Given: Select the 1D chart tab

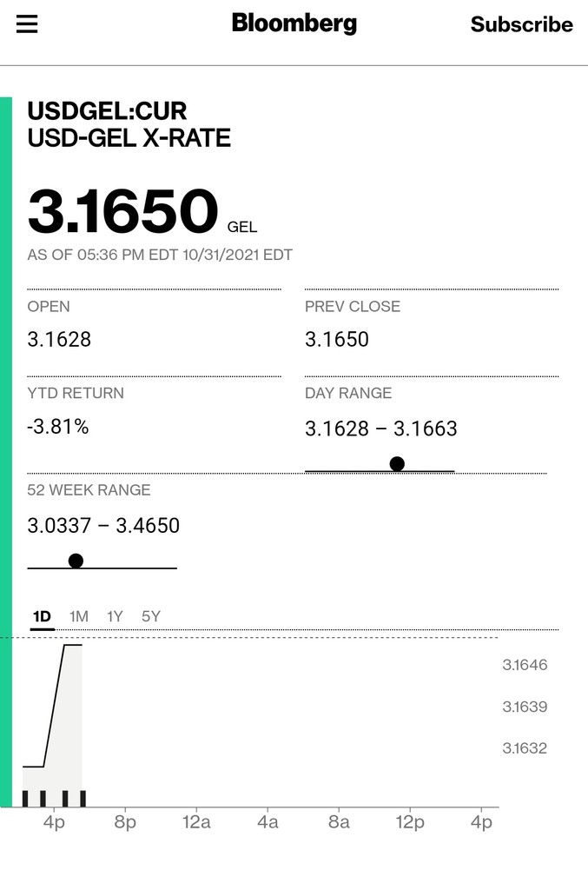Looking at the screenshot, I should (x=42, y=616).
